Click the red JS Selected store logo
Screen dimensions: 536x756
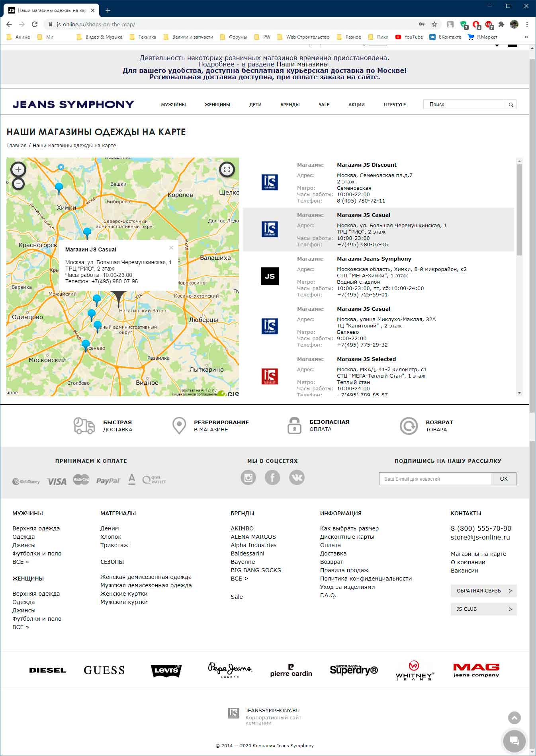[270, 376]
